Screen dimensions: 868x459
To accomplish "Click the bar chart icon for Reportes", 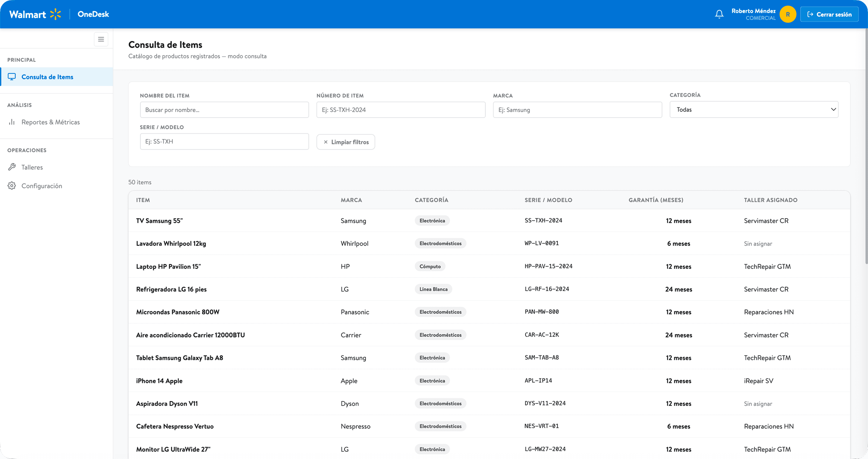I will click(12, 122).
